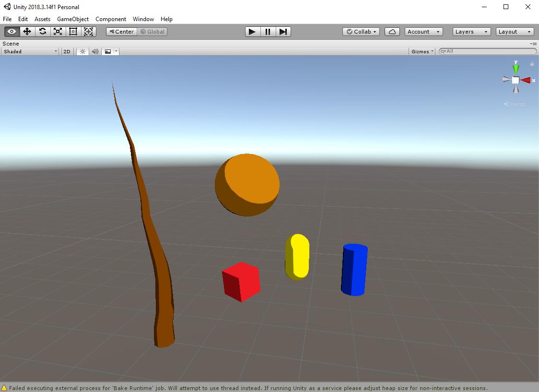Click the gizmo center cube
The width and height of the screenshot is (539, 392).
click(516, 81)
